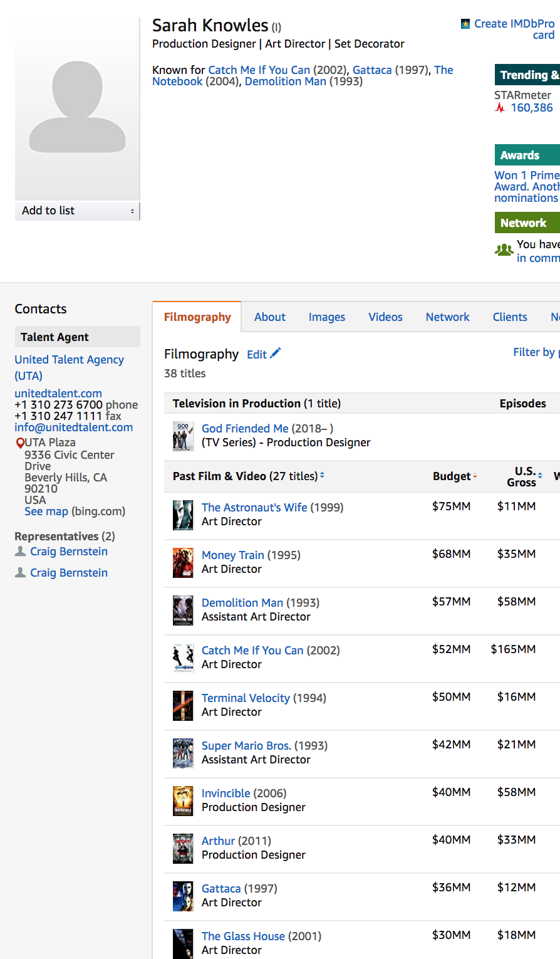Click the Create IMDbPro card link
560x959 pixels.
coord(514,29)
